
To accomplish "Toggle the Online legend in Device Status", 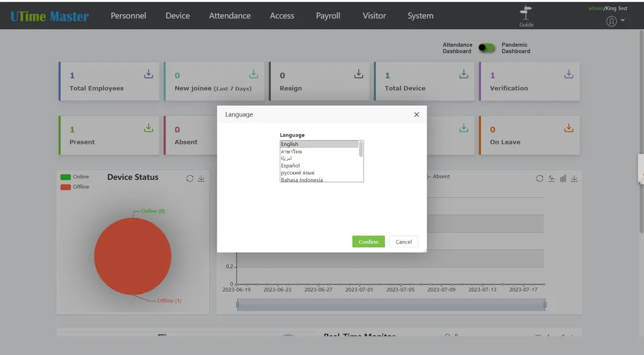I will (66, 177).
